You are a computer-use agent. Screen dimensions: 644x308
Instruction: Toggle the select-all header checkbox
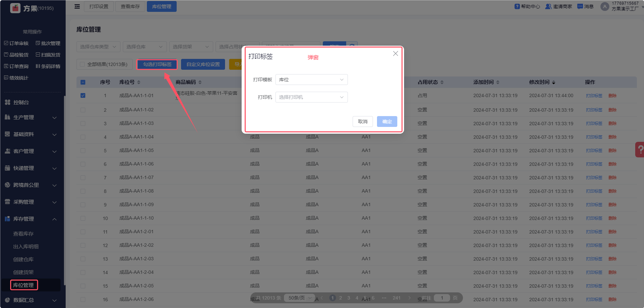pyautogui.click(x=83, y=82)
